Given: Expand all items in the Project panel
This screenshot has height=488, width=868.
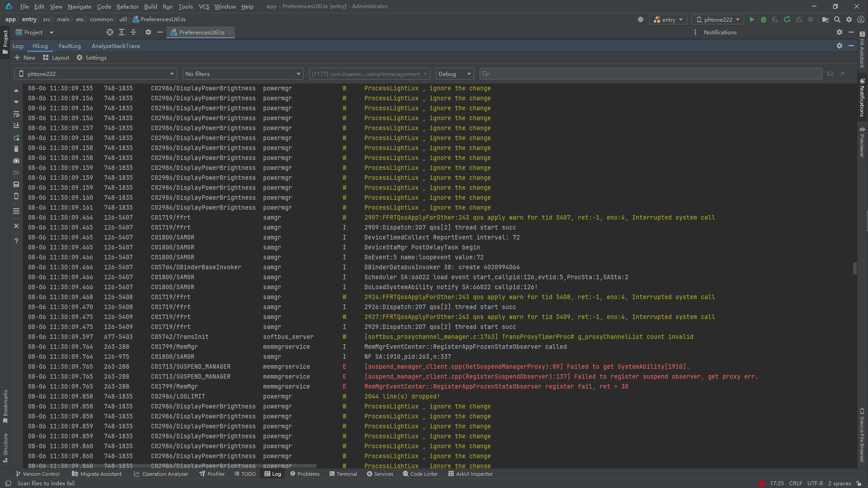Looking at the screenshot, I should pyautogui.click(x=122, y=32).
